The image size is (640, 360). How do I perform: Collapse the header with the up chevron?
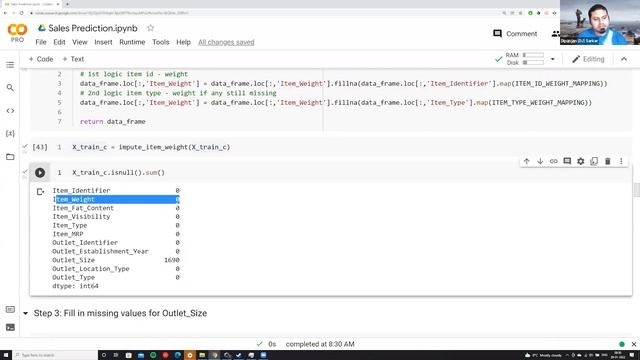click(624, 59)
